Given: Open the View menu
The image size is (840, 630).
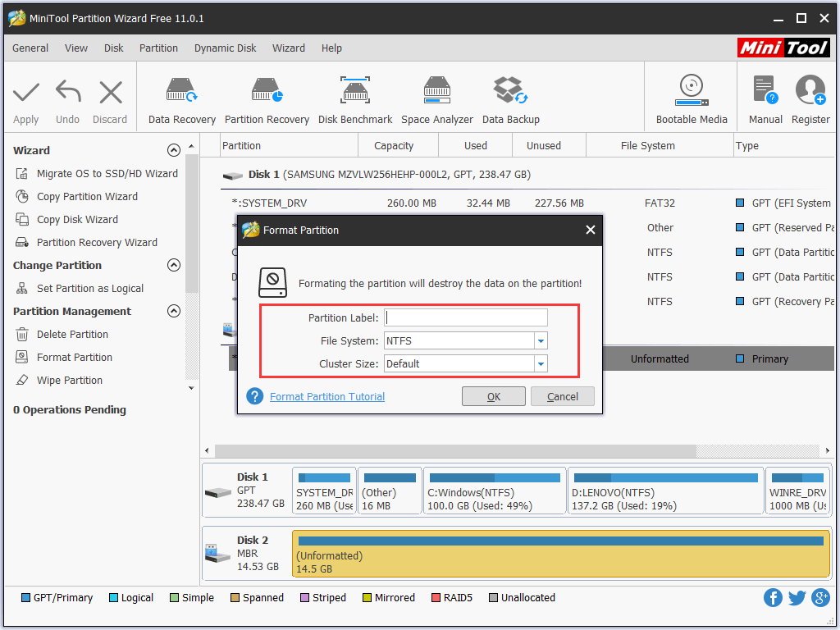Looking at the screenshot, I should pos(76,48).
